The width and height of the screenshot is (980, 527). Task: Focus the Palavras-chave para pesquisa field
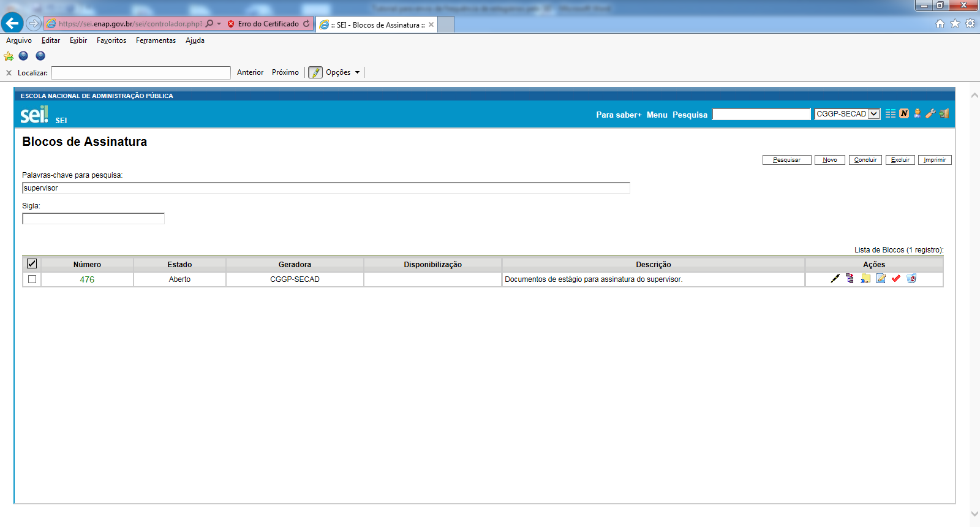[326, 188]
